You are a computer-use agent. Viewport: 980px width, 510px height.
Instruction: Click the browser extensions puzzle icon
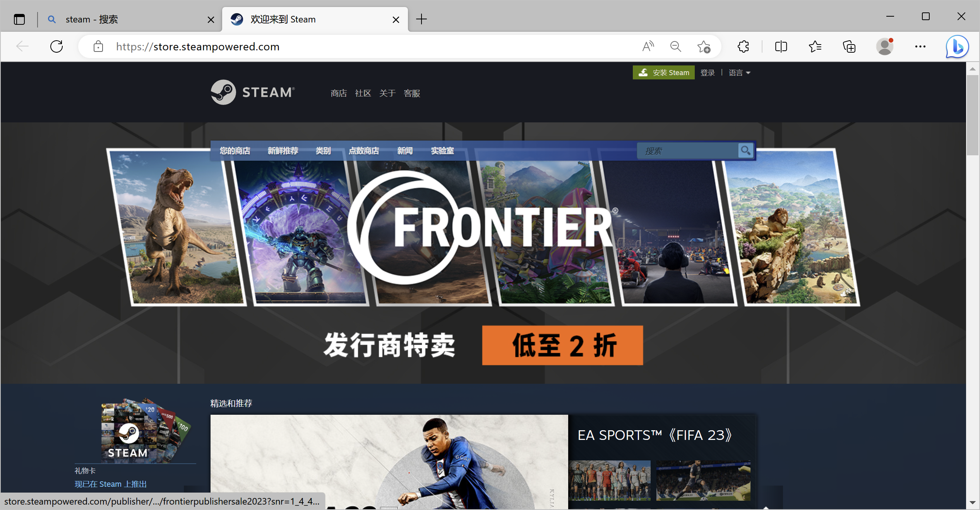[x=744, y=46]
